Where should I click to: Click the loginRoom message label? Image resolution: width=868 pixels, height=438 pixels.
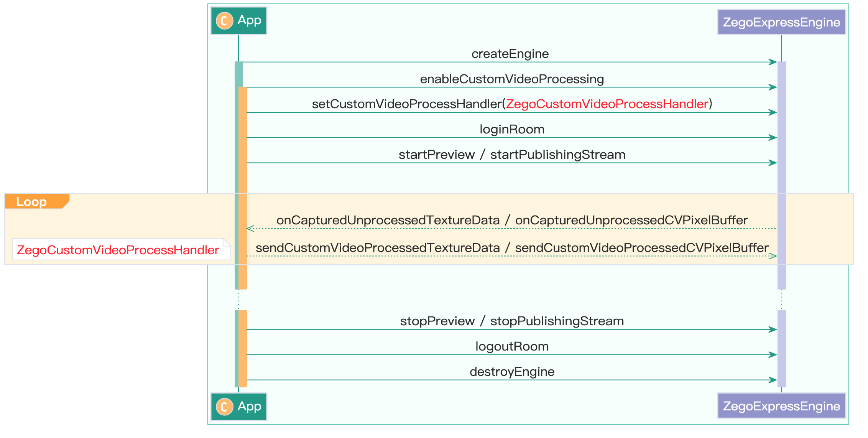click(x=512, y=129)
